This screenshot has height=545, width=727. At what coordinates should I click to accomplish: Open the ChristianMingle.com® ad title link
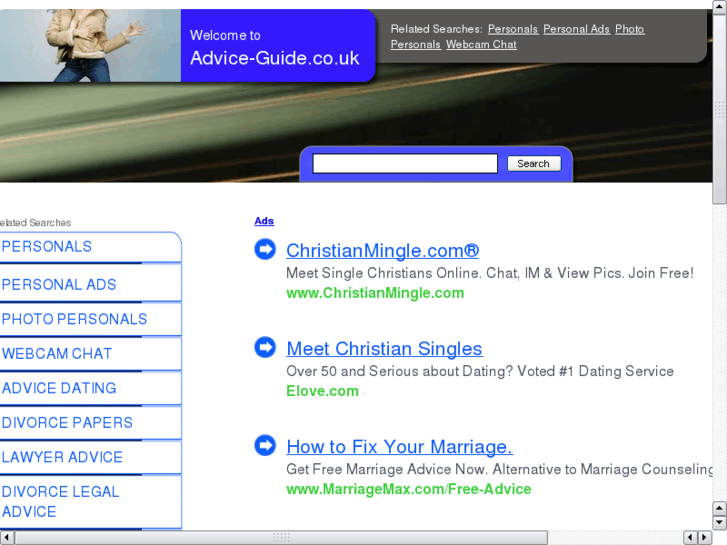click(x=383, y=250)
